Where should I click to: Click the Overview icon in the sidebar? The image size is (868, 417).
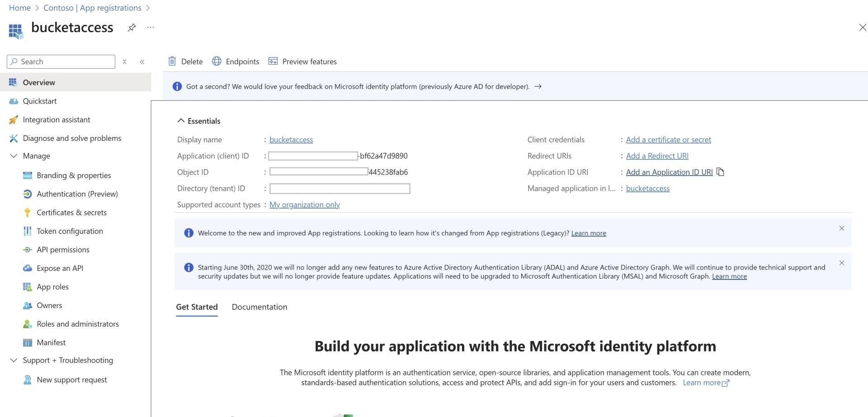coord(13,82)
